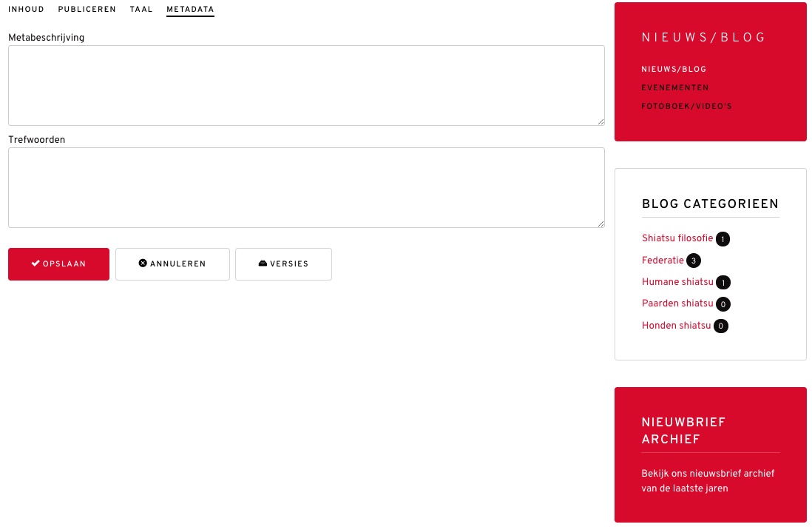Click the badge next to Honden shiatsu

click(721, 326)
